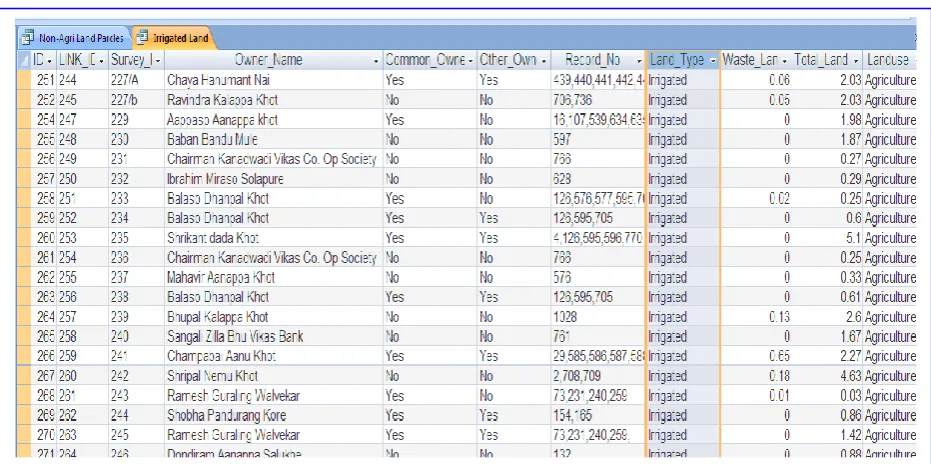Viewport: 931px width, 464px height.
Task: Click survey number cell '227/A'
Action: pos(136,80)
